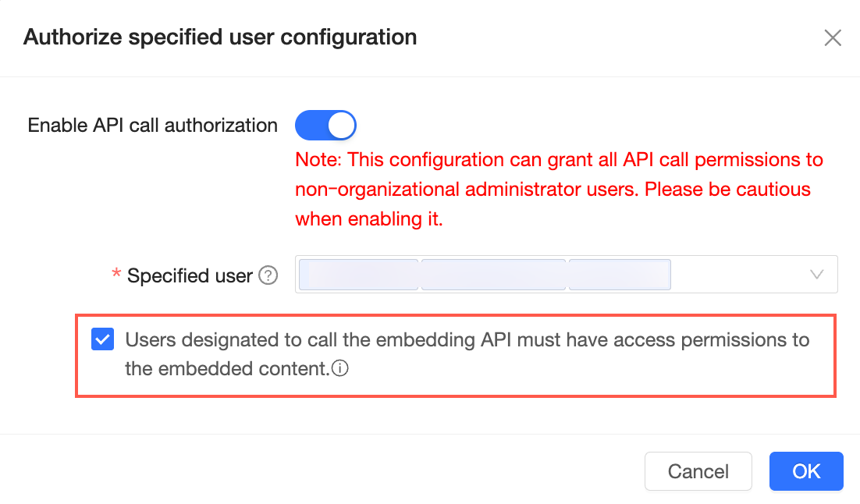Viewport: 860px width, 504px height.
Task: Select the second user tag in Specified user
Action: pyautogui.click(x=493, y=275)
